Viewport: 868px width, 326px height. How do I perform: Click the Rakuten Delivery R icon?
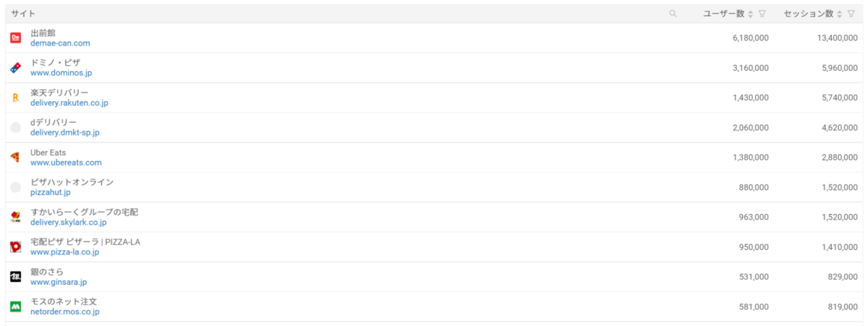pyautogui.click(x=16, y=98)
